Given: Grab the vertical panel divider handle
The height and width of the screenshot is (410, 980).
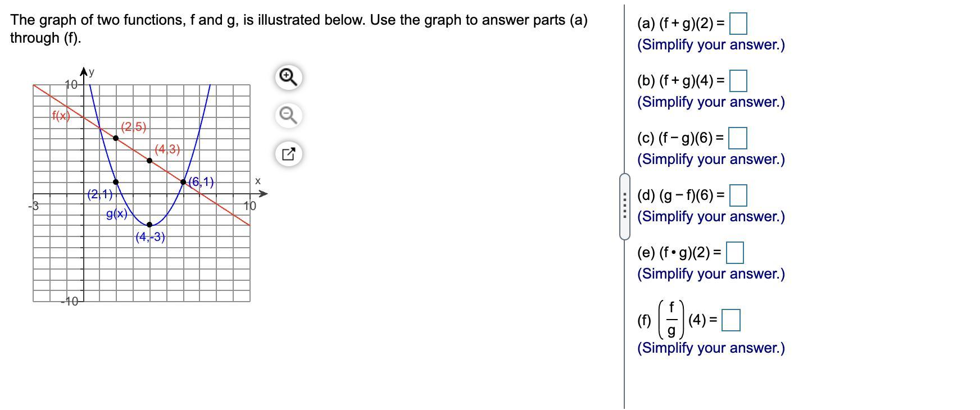Looking at the screenshot, I should click(x=624, y=207).
